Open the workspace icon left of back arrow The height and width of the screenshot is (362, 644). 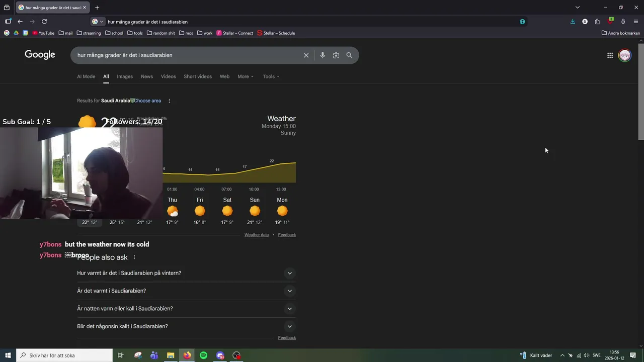coord(8,22)
